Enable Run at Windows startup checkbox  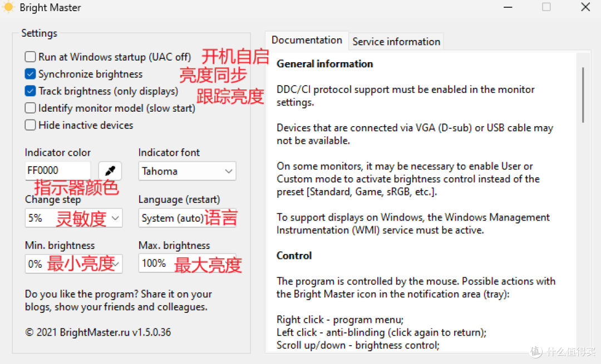(30, 57)
